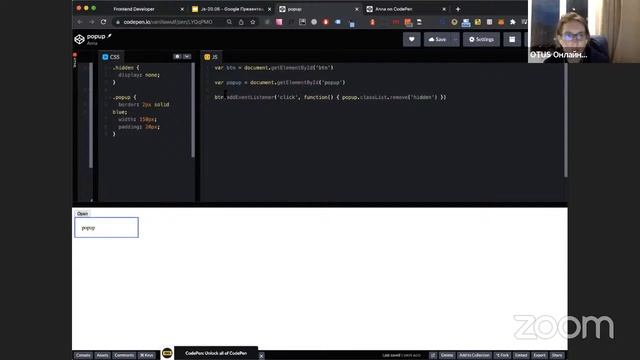This screenshot has height=360, width=640.
Task: Click the Open button in the preview
Action: coord(82,213)
